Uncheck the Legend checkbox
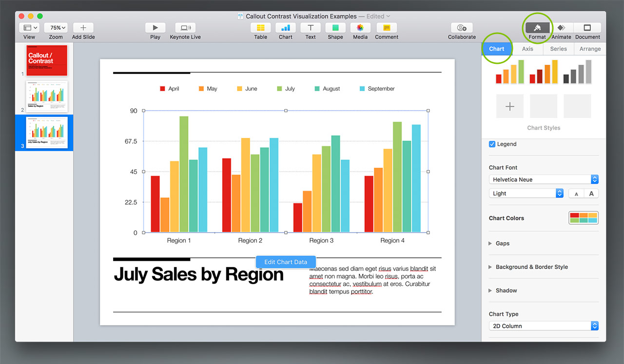This screenshot has width=624, height=364. 492,144
